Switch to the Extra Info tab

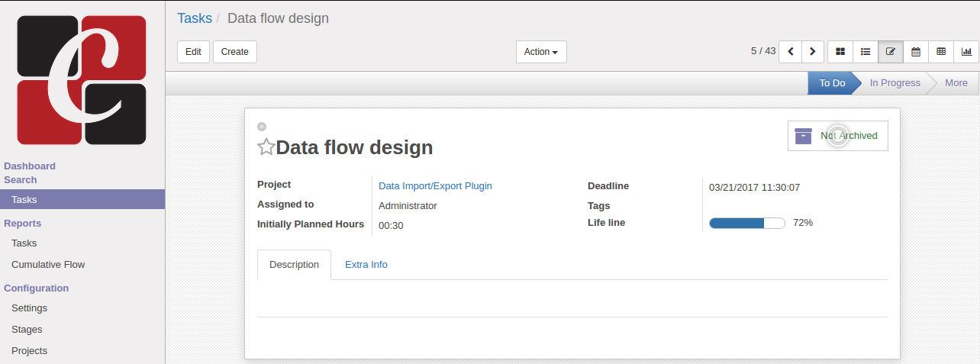point(366,265)
